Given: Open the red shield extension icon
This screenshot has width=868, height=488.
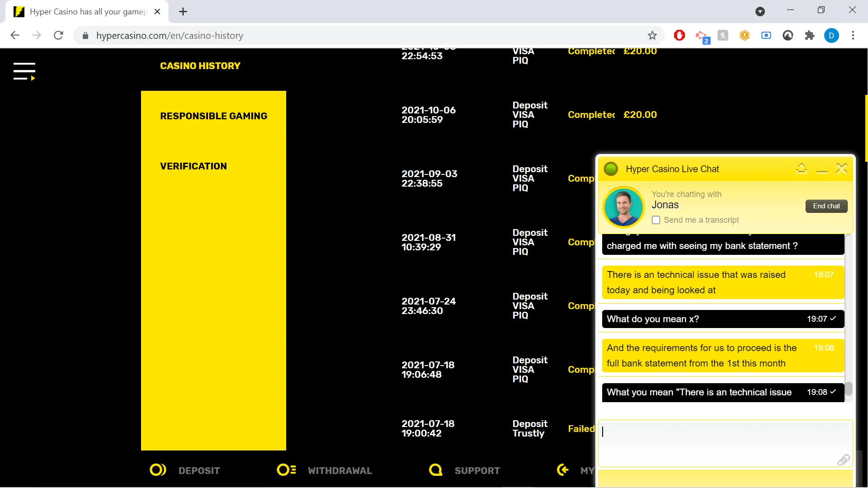Looking at the screenshot, I should pyautogui.click(x=679, y=35).
